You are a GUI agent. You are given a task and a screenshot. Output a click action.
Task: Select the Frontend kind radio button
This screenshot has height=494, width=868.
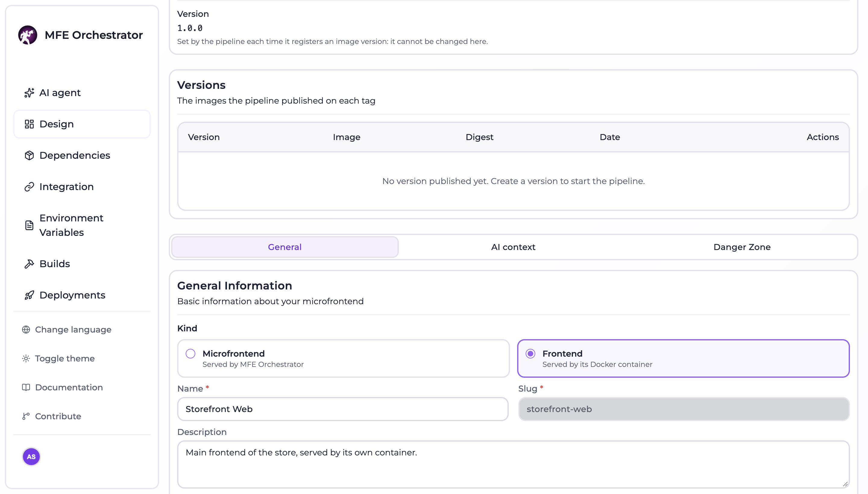[x=530, y=354]
